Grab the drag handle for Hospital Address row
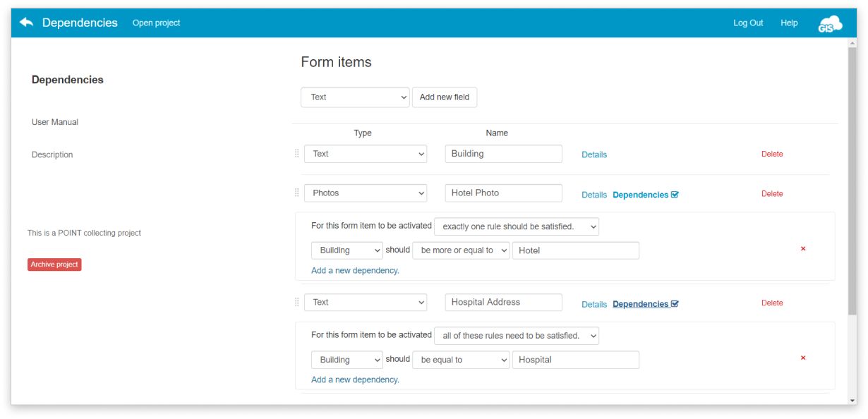This screenshot has width=868, height=419. point(296,303)
